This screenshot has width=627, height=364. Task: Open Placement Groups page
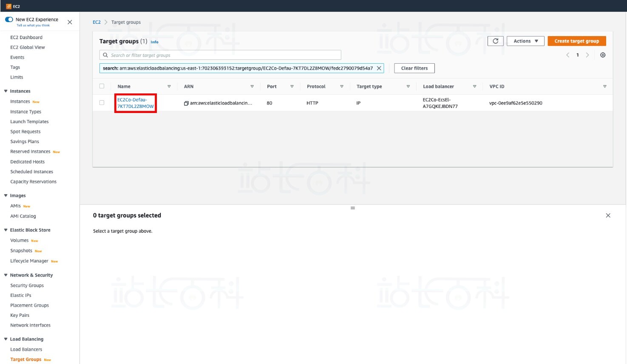pyautogui.click(x=30, y=305)
